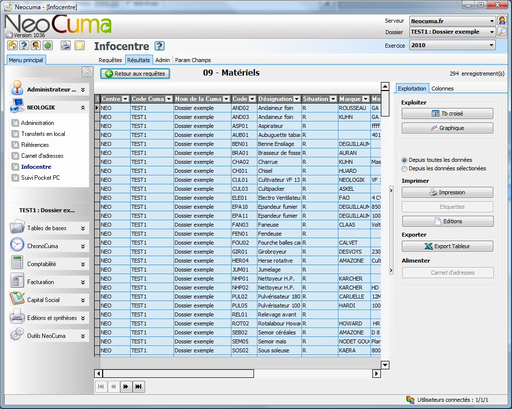The image size is (512, 409).
Task: Tick the Administration checkbox in the NEOLOGIK menu
Action: pos(15,123)
